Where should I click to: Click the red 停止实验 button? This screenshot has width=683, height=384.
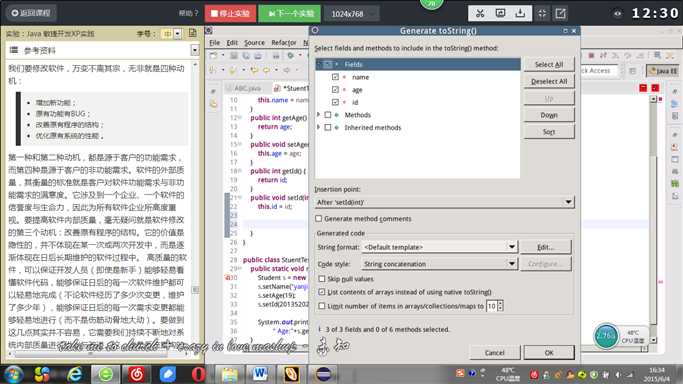click(230, 13)
